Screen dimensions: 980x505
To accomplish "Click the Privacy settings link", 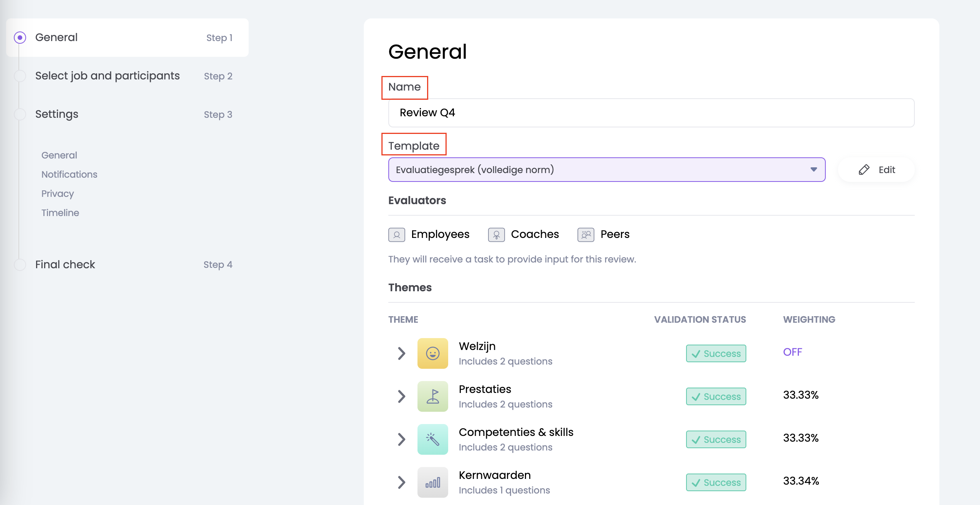I will (x=58, y=193).
